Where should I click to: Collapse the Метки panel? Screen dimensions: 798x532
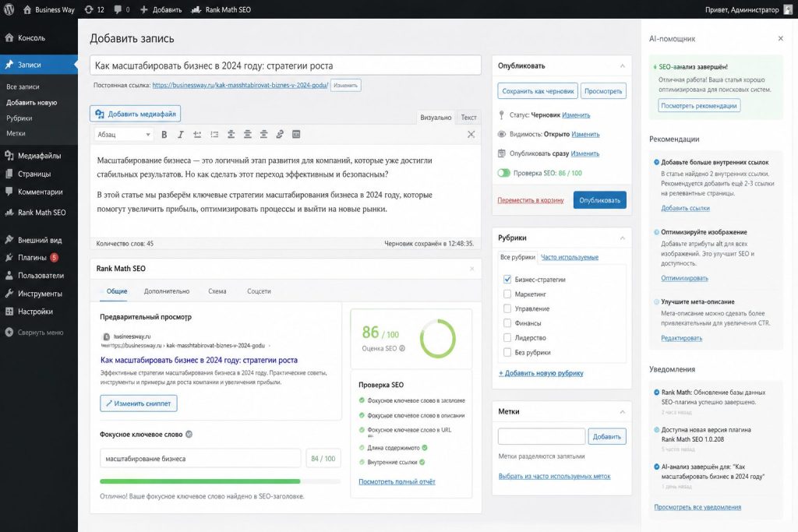pos(623,412)
